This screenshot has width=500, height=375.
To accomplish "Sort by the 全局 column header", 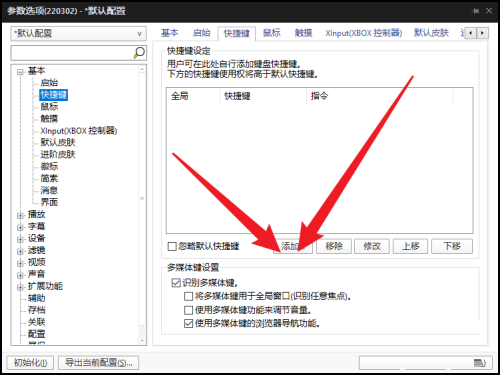I will pos(193,96).
